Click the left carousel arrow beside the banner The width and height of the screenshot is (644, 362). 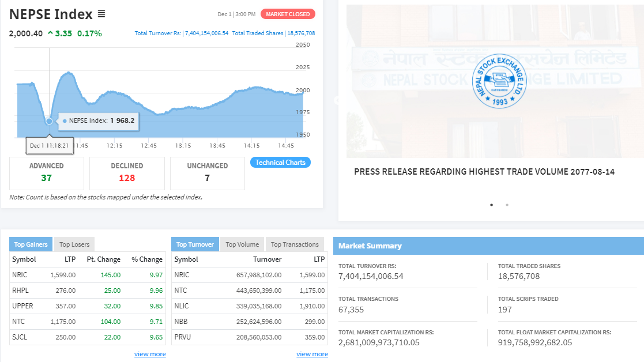point(336,100)
